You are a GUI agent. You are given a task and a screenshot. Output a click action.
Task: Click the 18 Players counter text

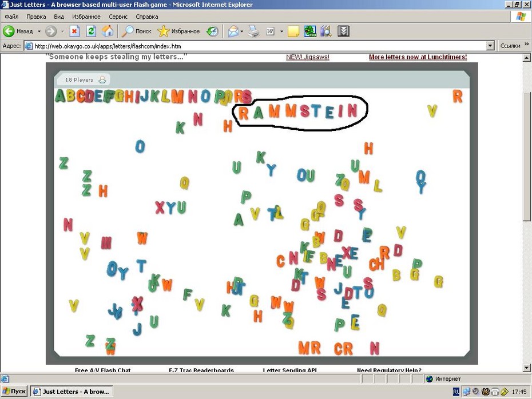(79, 79)
